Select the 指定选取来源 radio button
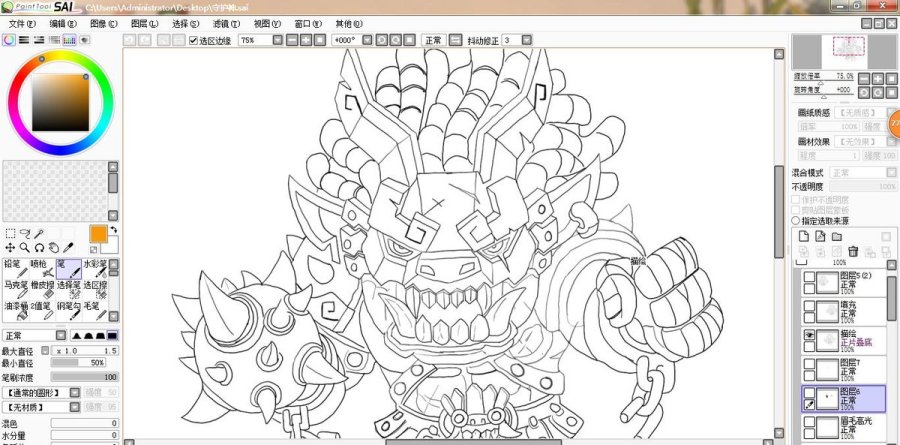 796,220
